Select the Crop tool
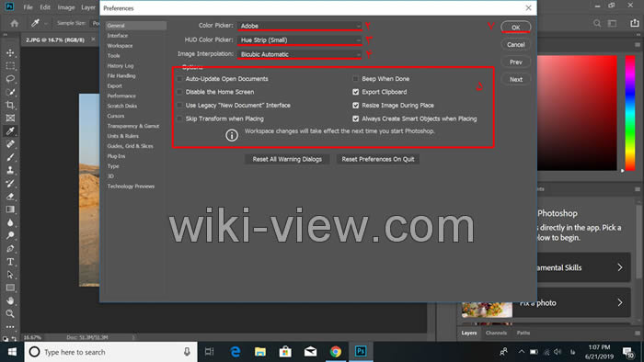This screenshot has width=644, height=362. tap(10, 106)
